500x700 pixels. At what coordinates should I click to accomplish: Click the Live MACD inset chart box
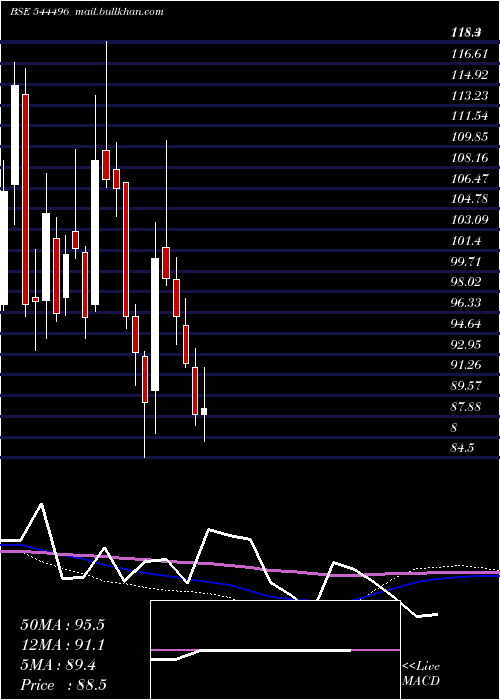pos(275,650)
